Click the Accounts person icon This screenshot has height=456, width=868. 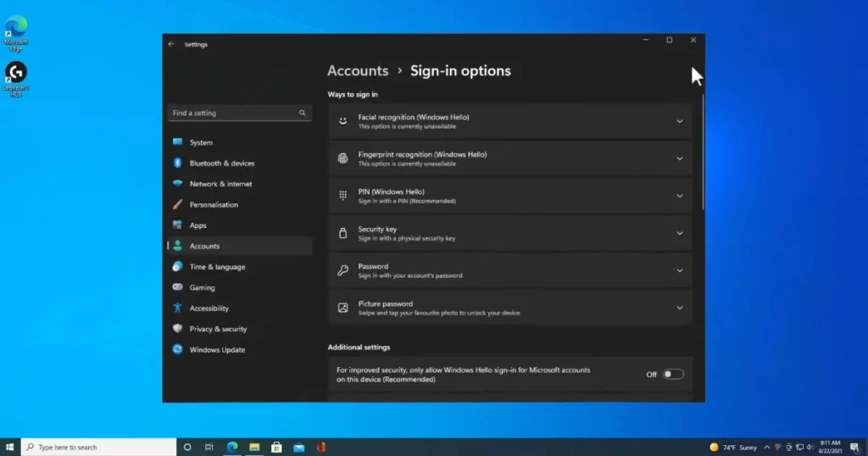click(178, 246)
